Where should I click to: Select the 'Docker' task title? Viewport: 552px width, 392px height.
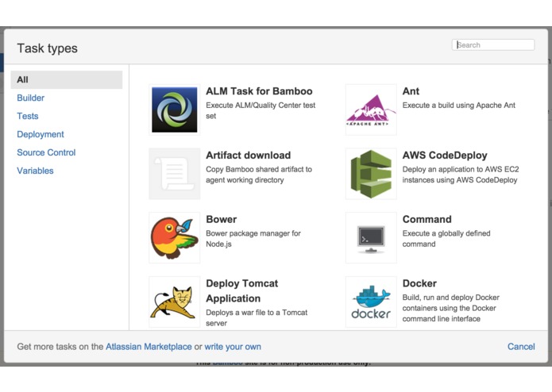click(419, 283)
